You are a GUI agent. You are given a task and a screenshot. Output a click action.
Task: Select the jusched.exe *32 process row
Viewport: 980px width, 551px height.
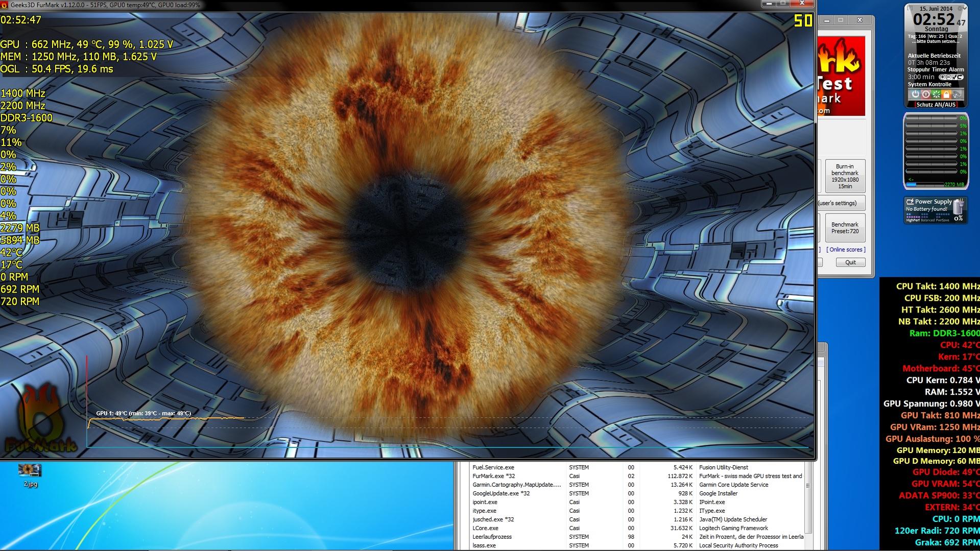[x=637, y=519]
